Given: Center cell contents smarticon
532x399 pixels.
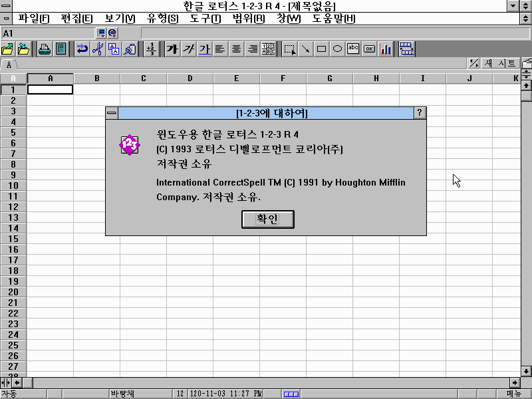Looking at the screenshot, I should click(x=236, y=49).
